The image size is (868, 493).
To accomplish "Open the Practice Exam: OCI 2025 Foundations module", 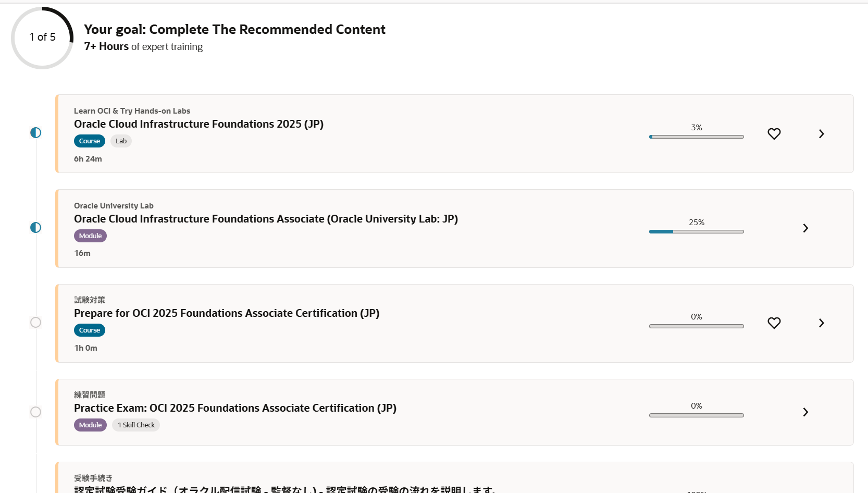I will click(235, 408).
